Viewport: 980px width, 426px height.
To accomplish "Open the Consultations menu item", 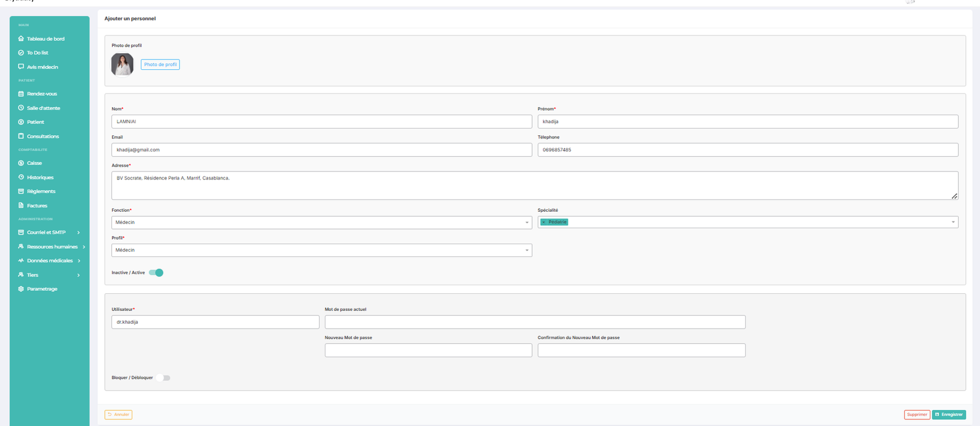I will pyautogui.click(x=43, y=136).
